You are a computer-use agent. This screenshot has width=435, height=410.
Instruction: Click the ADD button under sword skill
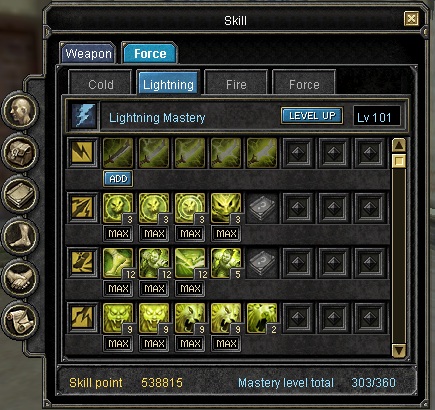[118, 179]
